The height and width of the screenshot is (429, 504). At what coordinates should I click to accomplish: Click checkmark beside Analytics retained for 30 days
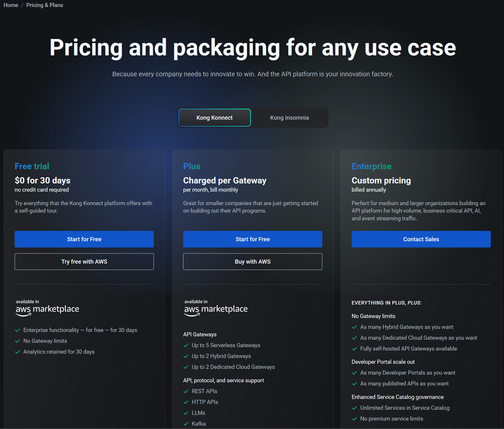click(x=18, y=352)
